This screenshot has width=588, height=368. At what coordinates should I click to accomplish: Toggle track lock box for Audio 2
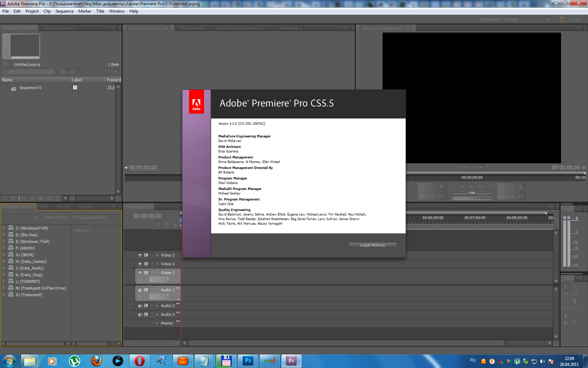[153, 306]
